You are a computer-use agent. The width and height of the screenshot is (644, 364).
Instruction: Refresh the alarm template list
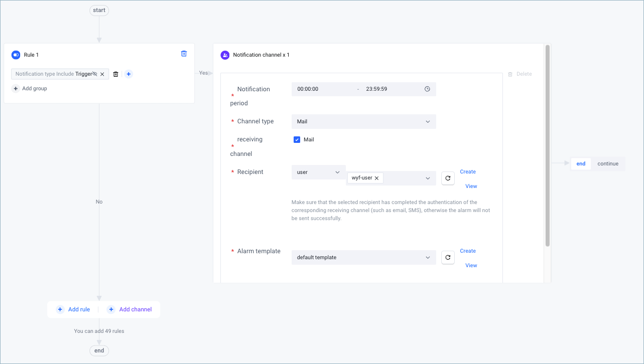pyautogui.click(x=448, y=257)
